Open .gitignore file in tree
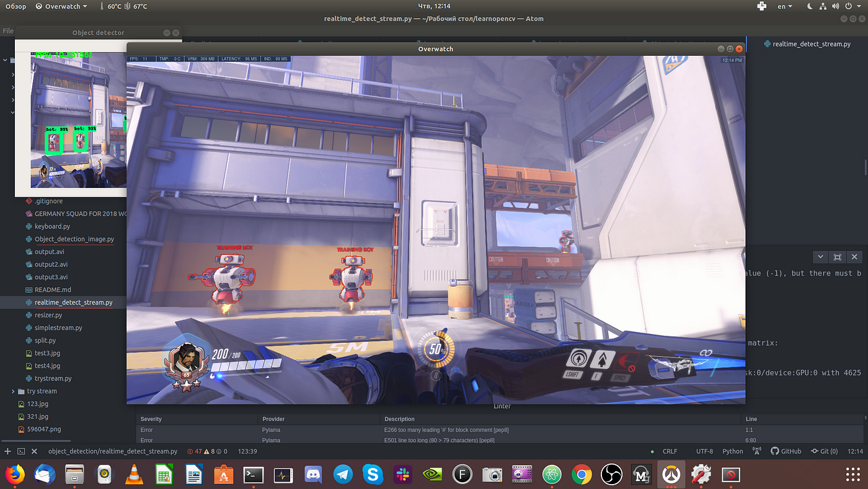 point(48,201)
